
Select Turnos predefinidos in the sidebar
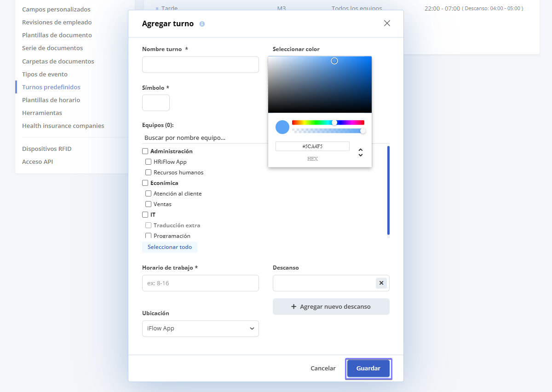click(51, 87)
